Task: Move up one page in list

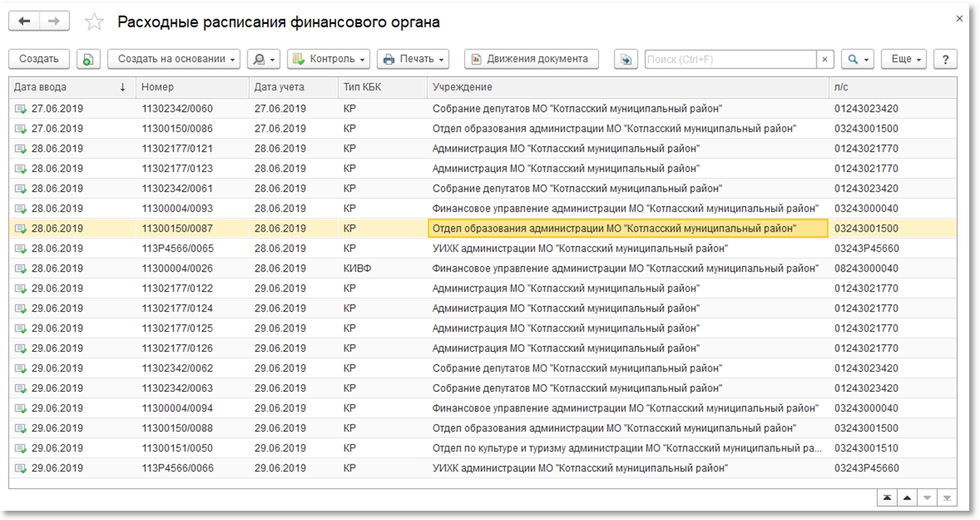Action: (x=908, y=498)
